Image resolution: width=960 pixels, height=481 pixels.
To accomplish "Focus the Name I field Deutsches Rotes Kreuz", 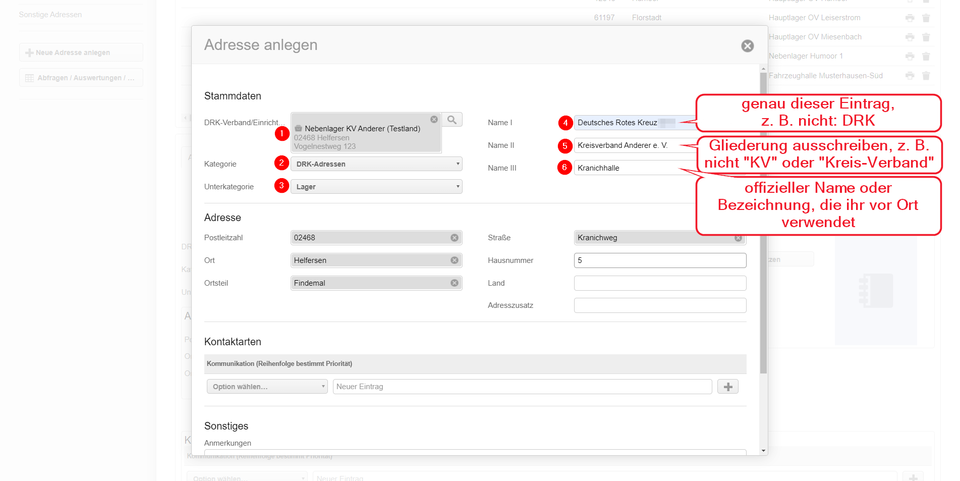I will [x=634, y=123].
